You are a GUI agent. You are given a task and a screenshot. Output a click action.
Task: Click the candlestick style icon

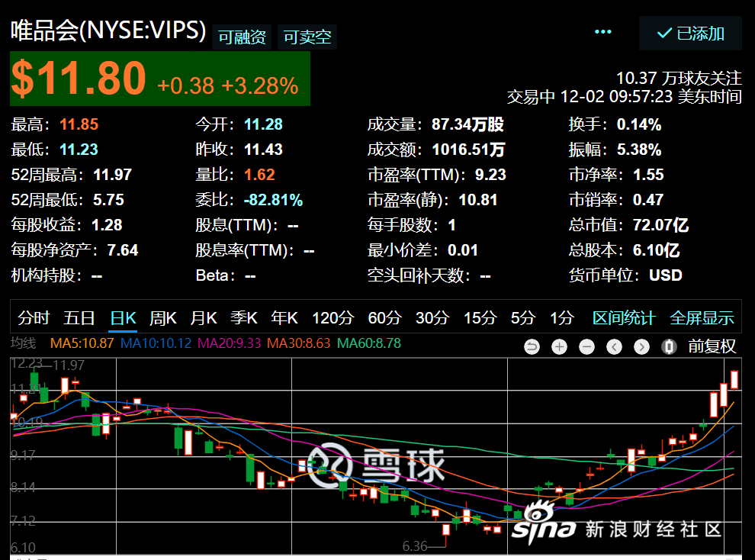[669, 346]
